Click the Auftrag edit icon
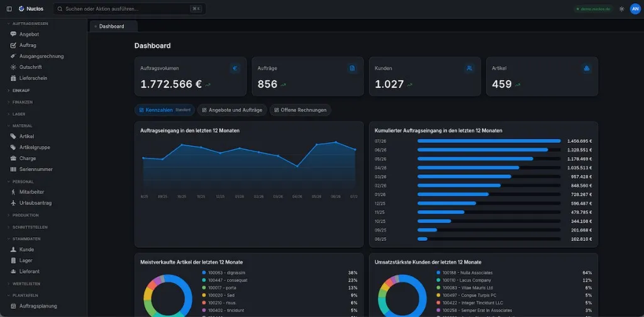The image size is (644, 317). pyautogui.click(x=13, y=45)
